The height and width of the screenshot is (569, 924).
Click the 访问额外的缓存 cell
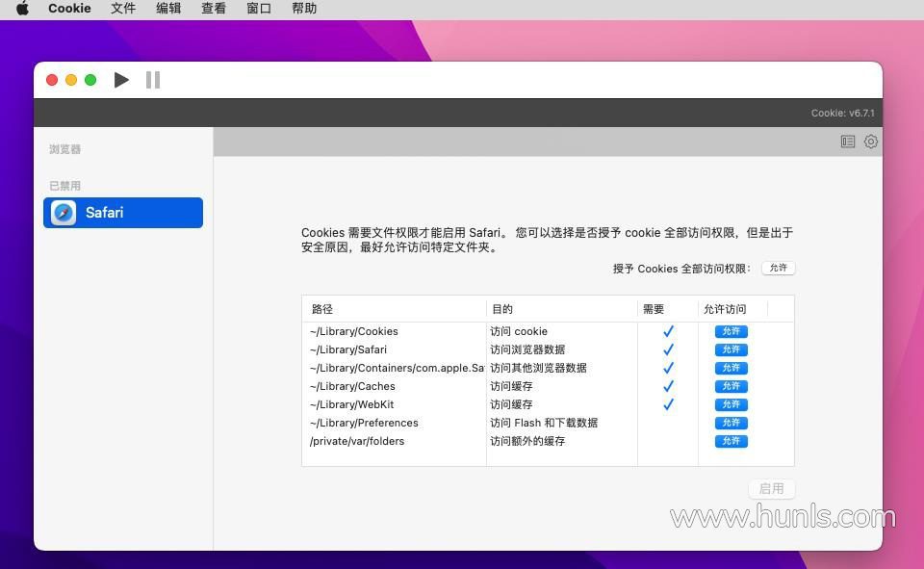point(527,441)
